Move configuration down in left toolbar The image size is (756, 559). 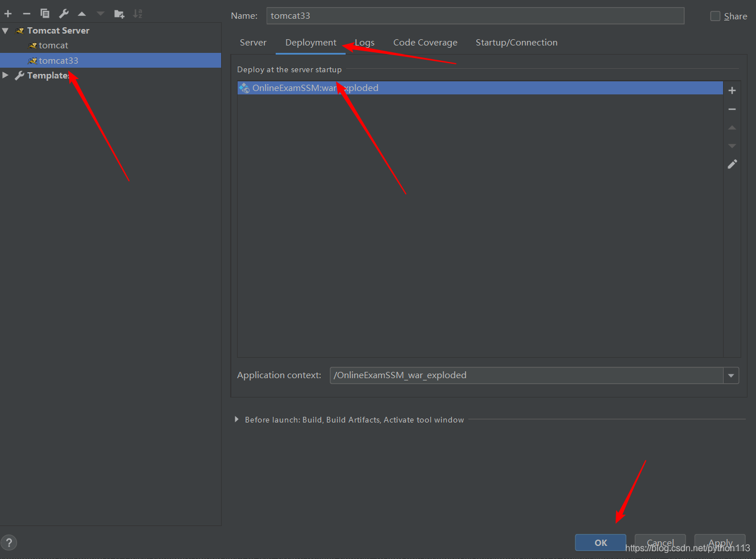(100, 14)
